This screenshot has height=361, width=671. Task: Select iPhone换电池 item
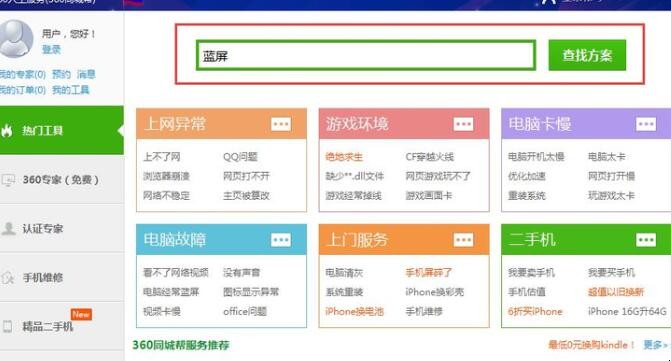tap(355, 311)
